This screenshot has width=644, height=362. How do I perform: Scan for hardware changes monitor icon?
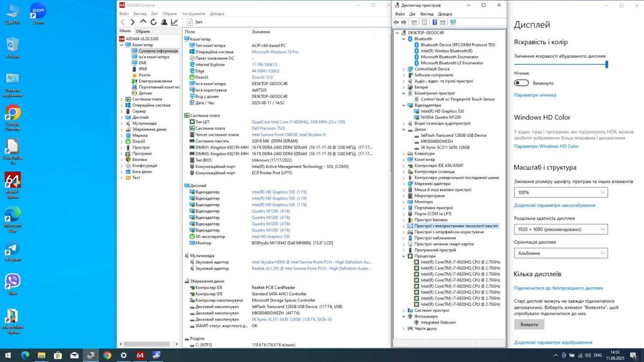point(453,22)
